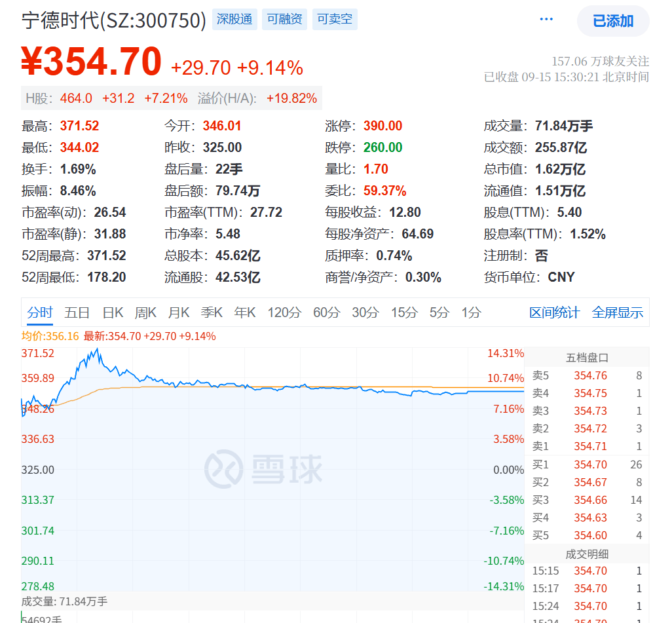Click the 最低 value 344.02
672x623 pixels.
click(79, 147)
